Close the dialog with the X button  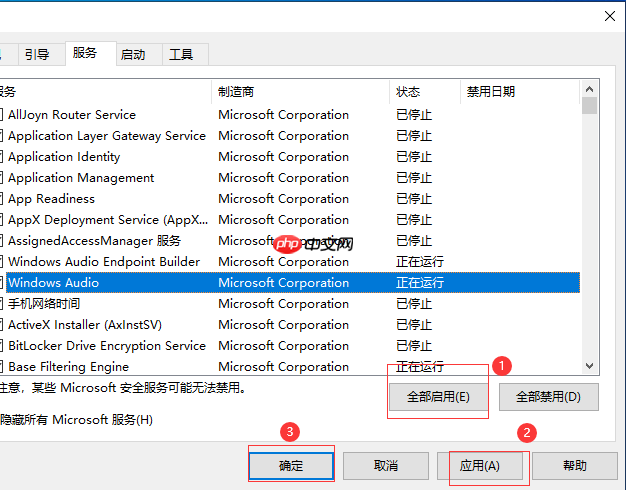click(x=610, y=16)
